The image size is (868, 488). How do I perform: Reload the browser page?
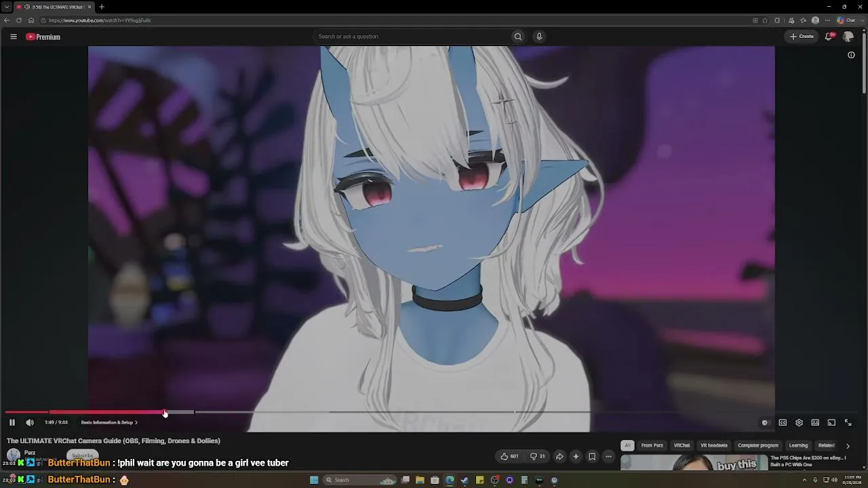pos(19,20)
